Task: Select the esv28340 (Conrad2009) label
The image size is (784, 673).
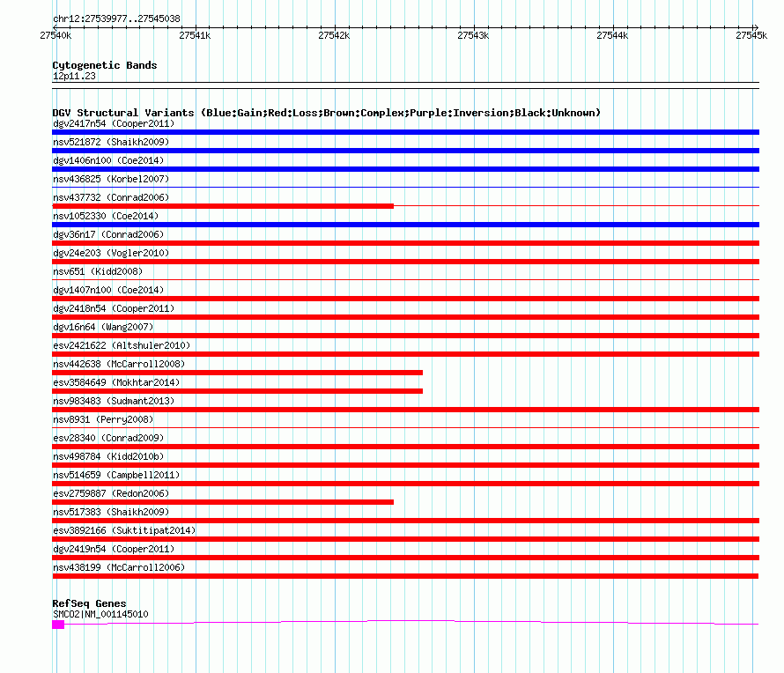Action: click(108, 438)
